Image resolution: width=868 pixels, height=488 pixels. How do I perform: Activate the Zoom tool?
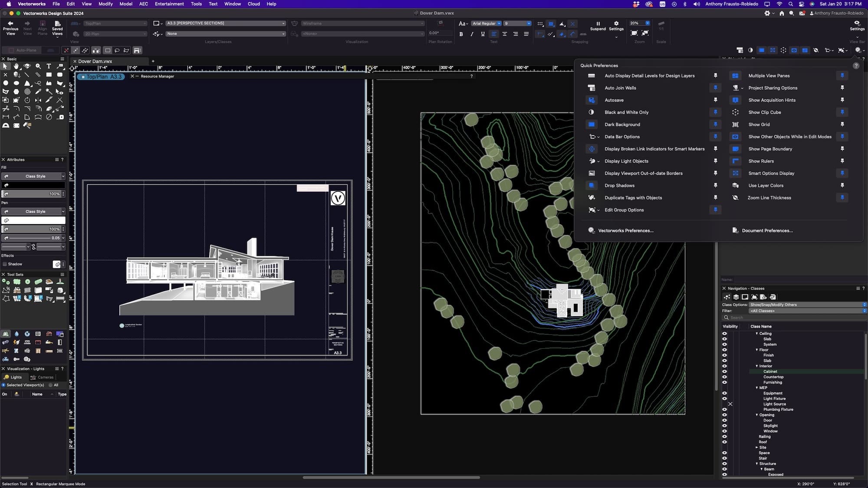(x=38, y=66)
